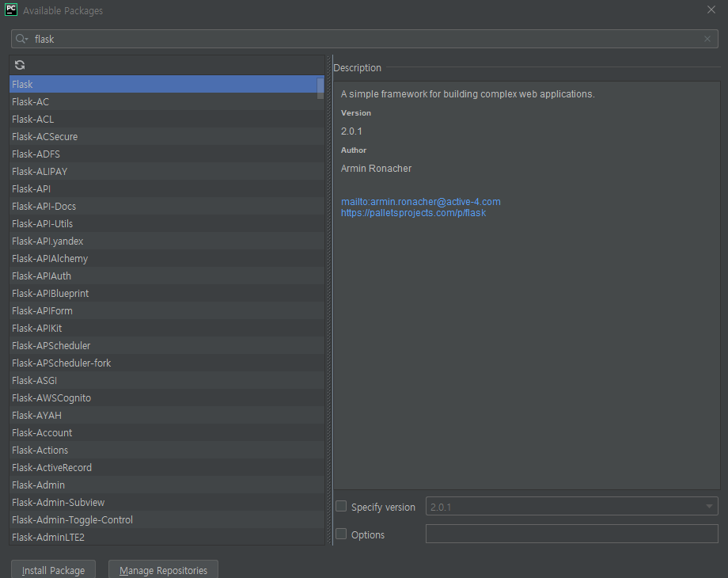Screen dimensions: 728x578
Task: Close the Available Packages dialog
Action: pos(711,10)
